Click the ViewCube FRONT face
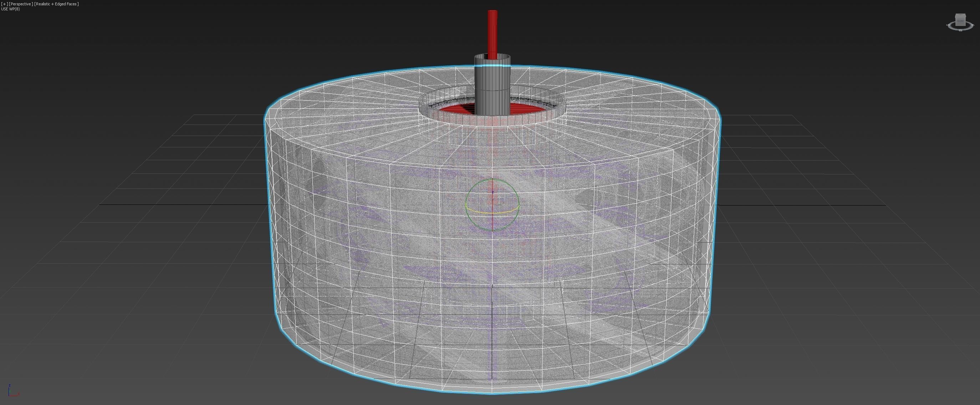 pyautogui.click(x=961, y=21)
